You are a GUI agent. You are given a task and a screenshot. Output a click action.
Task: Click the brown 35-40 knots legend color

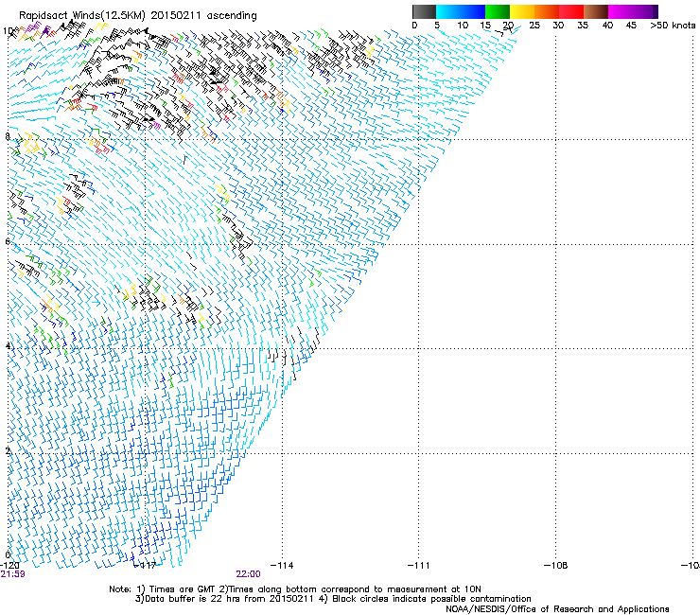click(596, 11)
